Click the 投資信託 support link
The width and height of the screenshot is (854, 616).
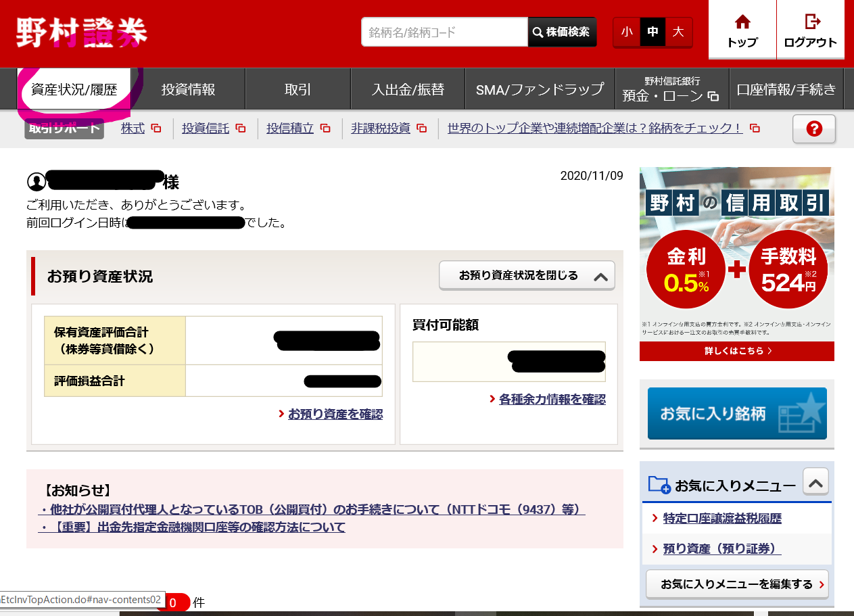click(206, 128)
